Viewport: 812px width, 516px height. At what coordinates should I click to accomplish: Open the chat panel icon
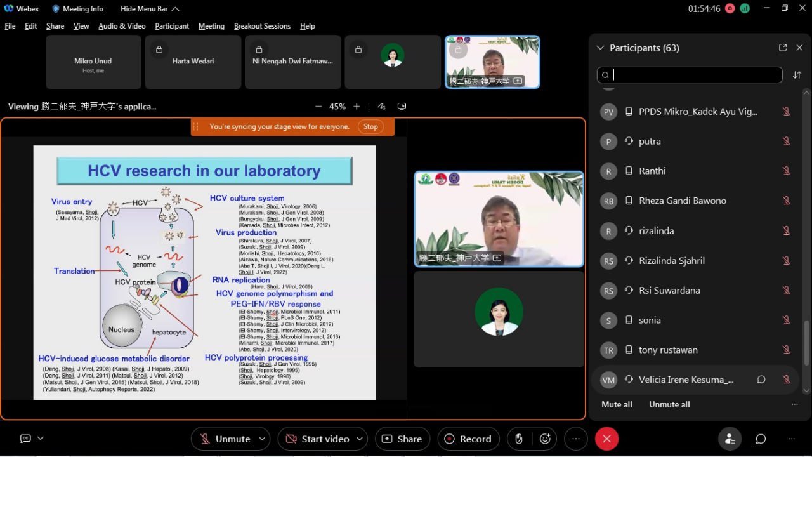pos(761,439)
